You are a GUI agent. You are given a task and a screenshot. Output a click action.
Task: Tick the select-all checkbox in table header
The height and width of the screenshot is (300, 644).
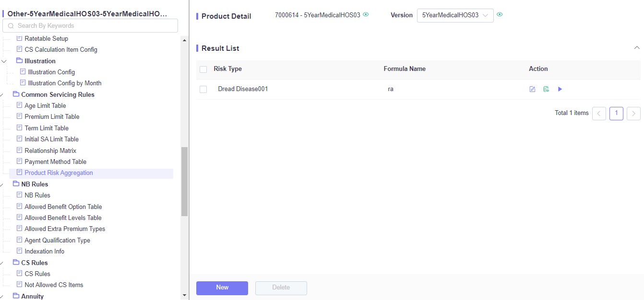click(x=203, y=69)
